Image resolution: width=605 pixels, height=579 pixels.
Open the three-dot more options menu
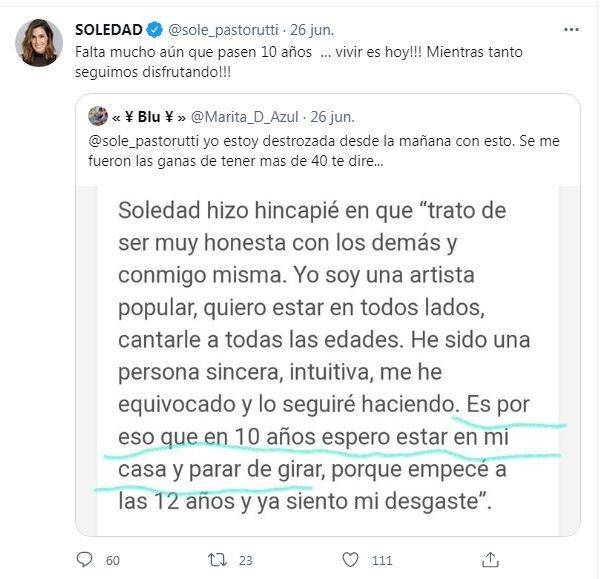(571, 30)
